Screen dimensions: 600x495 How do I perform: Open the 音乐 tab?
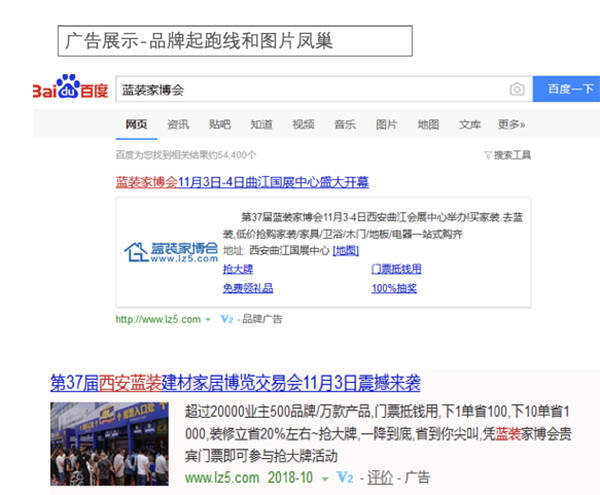pos(345,124)
